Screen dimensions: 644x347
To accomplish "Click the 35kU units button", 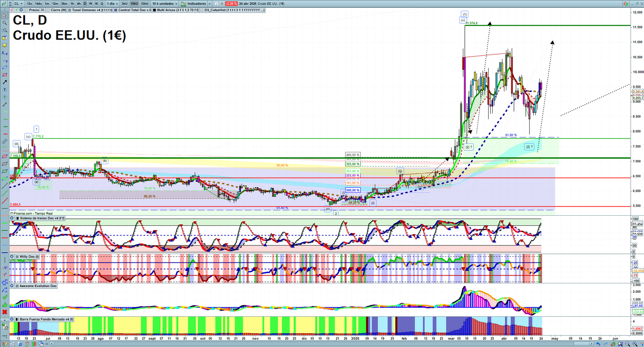I will click(144, 4).
